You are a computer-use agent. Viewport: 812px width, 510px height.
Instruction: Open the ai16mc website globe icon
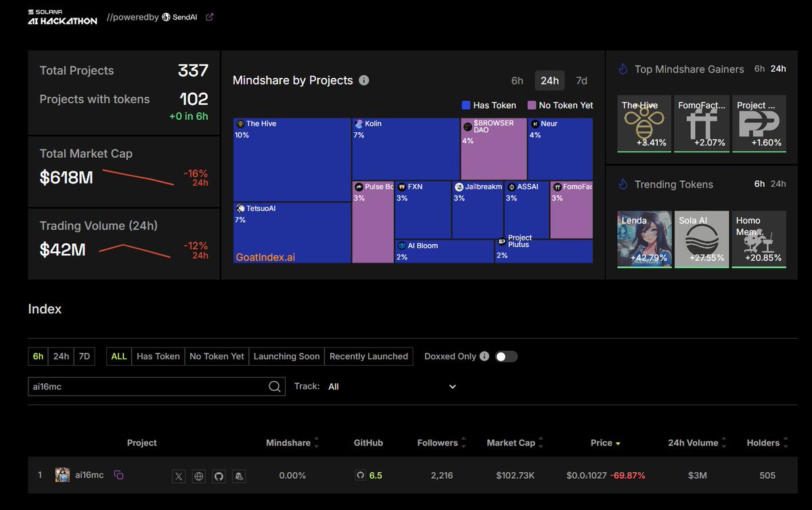coord(198,476)
